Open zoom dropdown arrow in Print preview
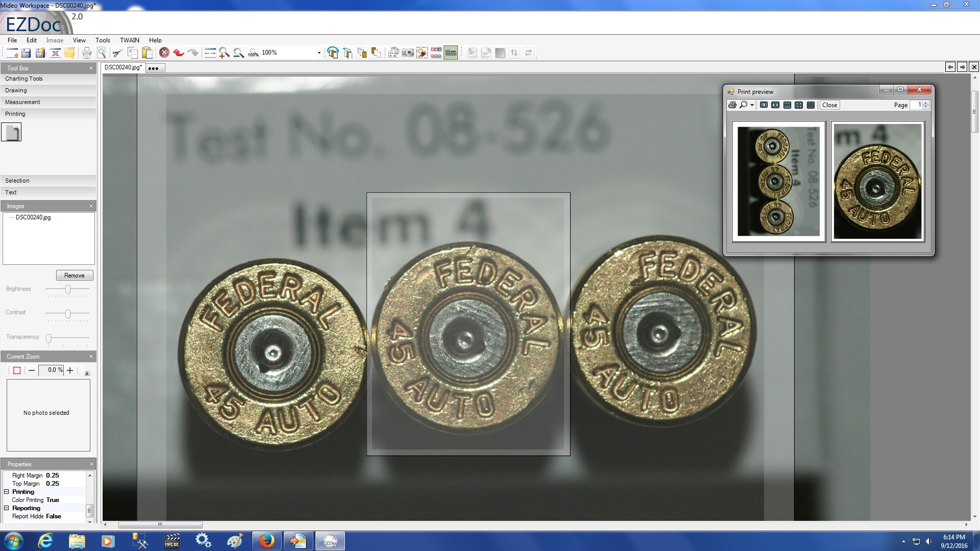 (x=752, y=105)
